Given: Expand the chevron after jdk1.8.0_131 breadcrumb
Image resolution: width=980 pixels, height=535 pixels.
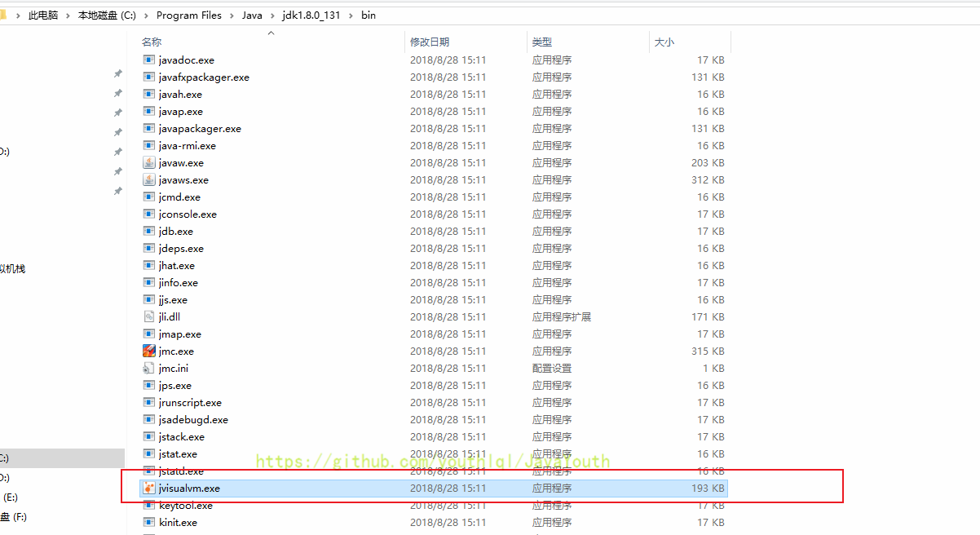Looking at the screenshot, I should tap(351, 15).
